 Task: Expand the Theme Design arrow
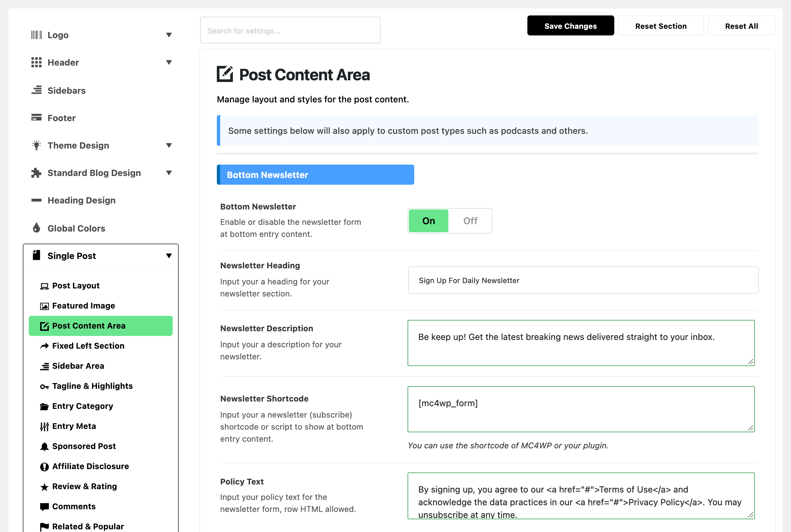click(169, 145)
